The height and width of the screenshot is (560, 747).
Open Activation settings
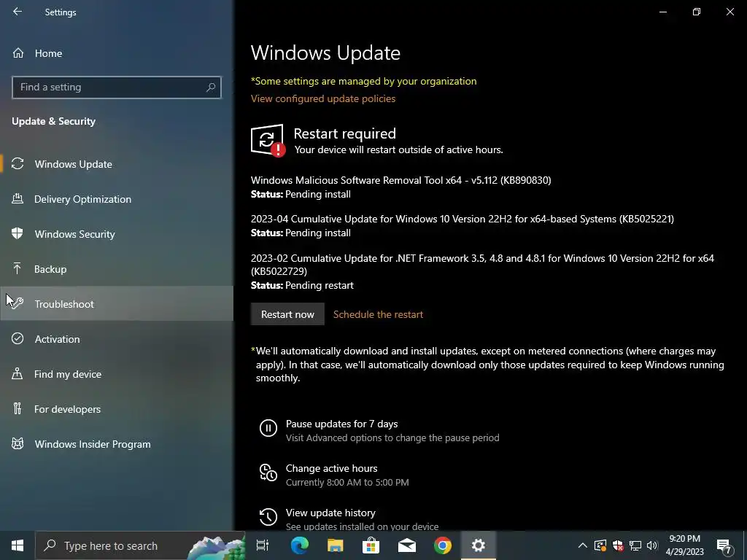[117, 339]
